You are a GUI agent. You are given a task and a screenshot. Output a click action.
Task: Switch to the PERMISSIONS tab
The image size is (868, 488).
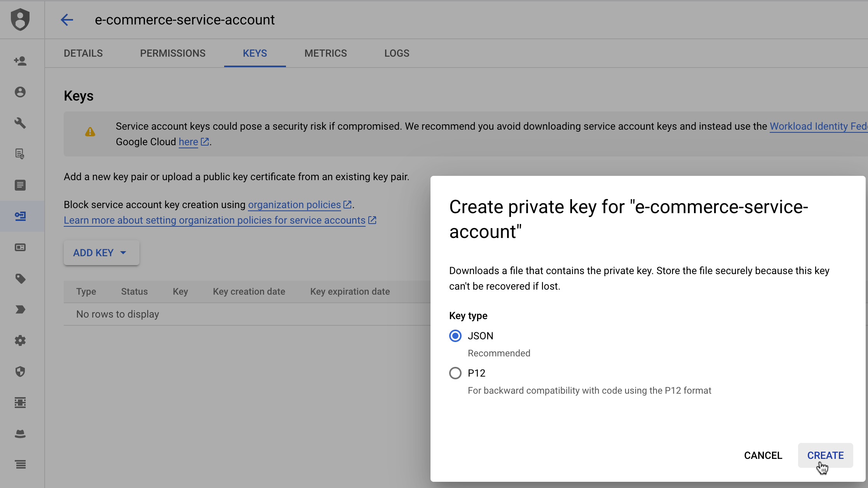click(x=173, y=53)
